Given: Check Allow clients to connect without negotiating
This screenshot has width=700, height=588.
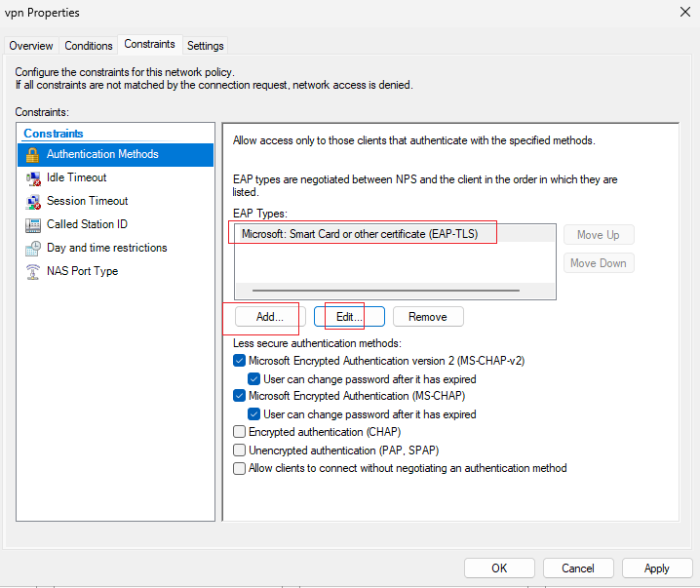Looking at the screenshot, I should point(239,468).
